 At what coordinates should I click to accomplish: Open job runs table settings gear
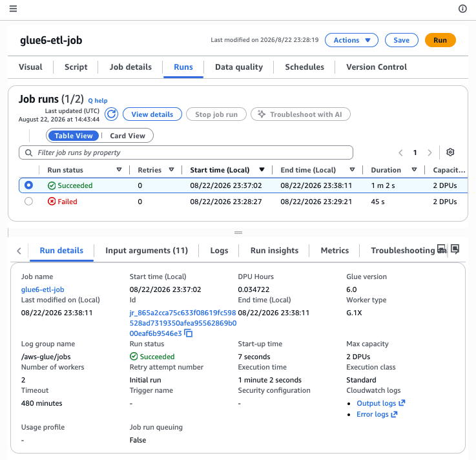(450, 152)
